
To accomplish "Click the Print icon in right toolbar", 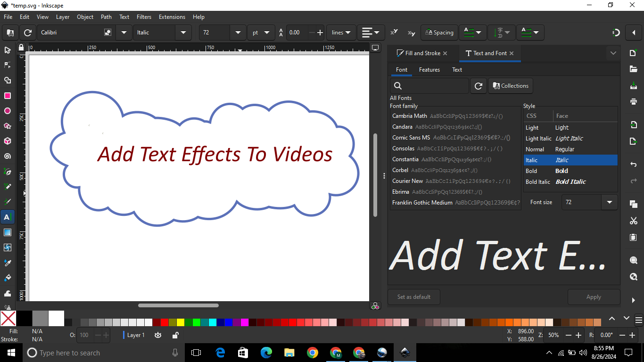I will pos(633,101).
